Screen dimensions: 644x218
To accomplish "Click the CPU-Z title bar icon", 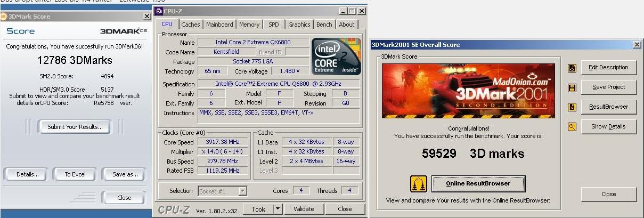I will click(x=159, y=11).
